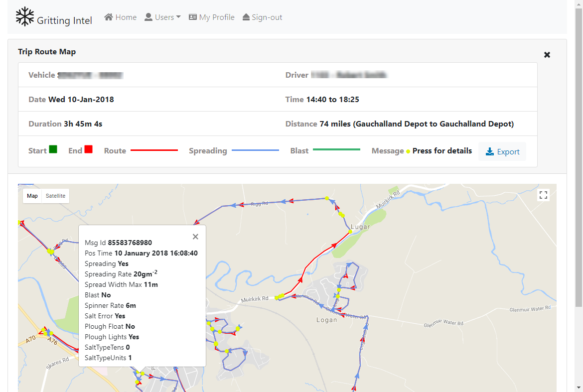This screenshot has height=392, width=583.
Task: Expand the Users dropdown menu
Action: (162, 17)
